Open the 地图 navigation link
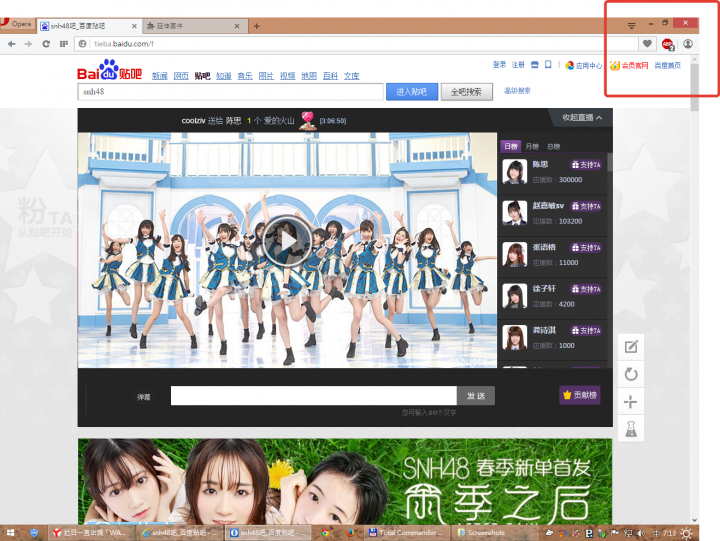The image size is (720, 541). click(309, 76)
